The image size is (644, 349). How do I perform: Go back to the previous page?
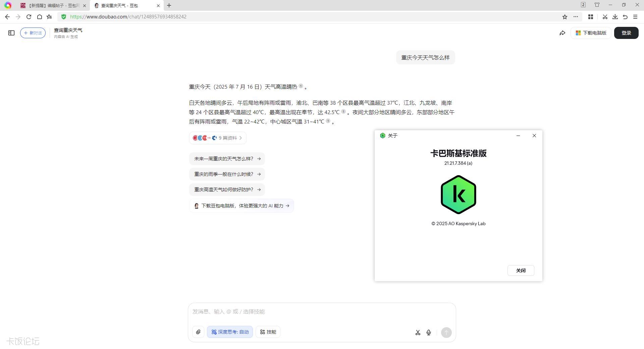[x=7, y=17]
